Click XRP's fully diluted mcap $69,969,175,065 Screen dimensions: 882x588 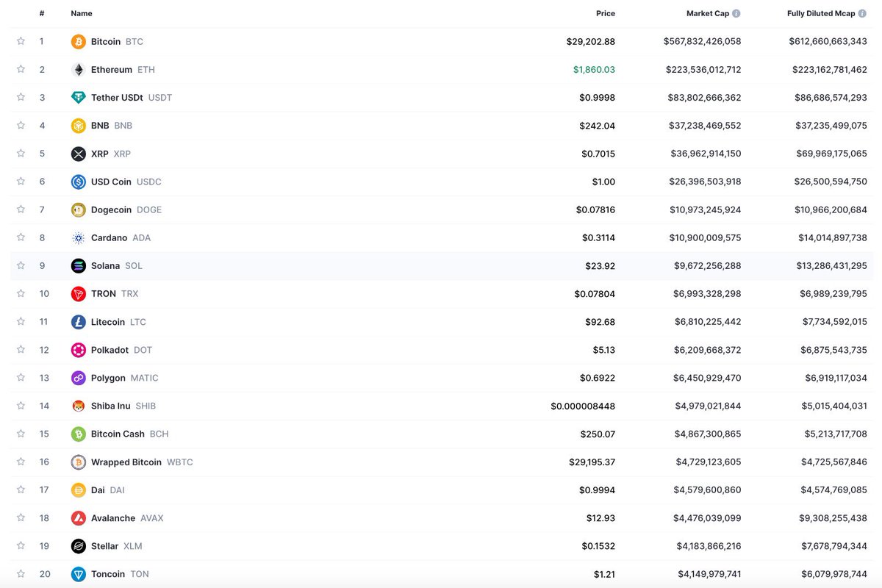[831, 154]
